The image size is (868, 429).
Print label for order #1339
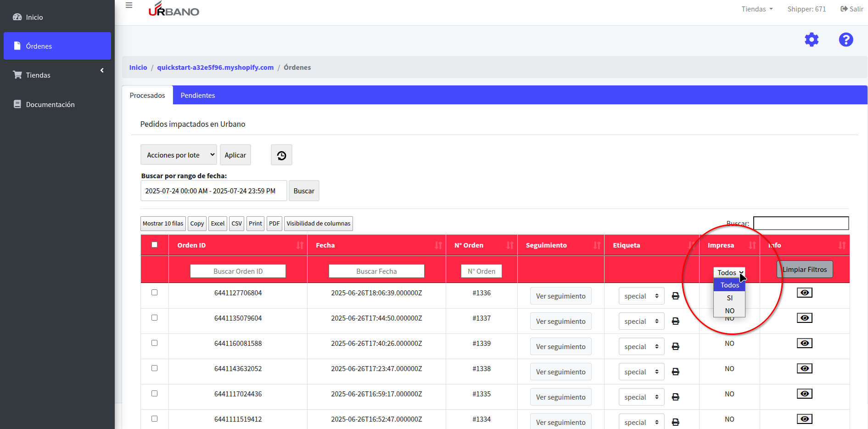point(675,347)
